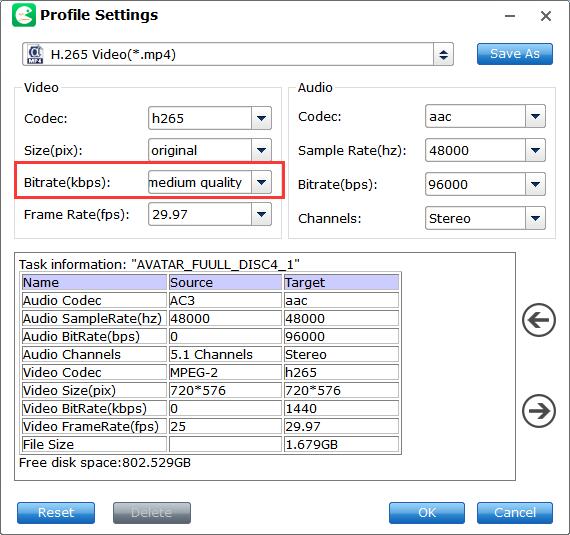
Task: Expand the audio Bitrate 96000 dropdown
Action: [x=535, y=184]
